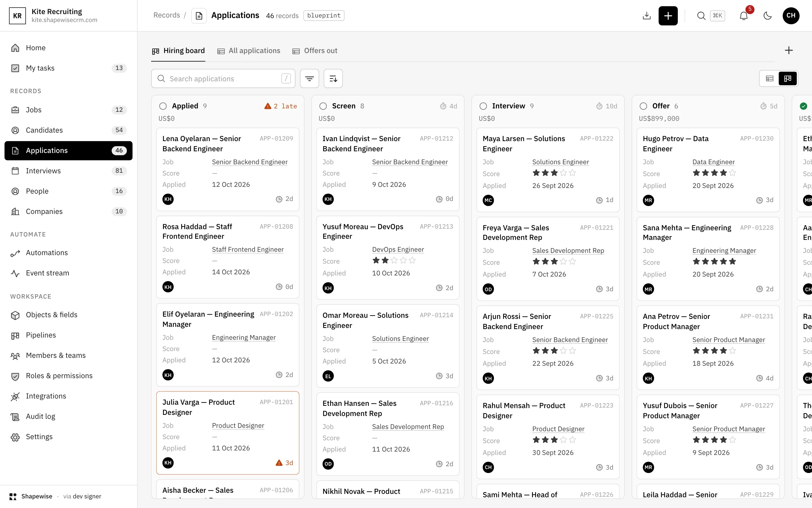Viewport: 812px width, 508px height.
Task: Open Candidates records page
Action: [69, 130]
